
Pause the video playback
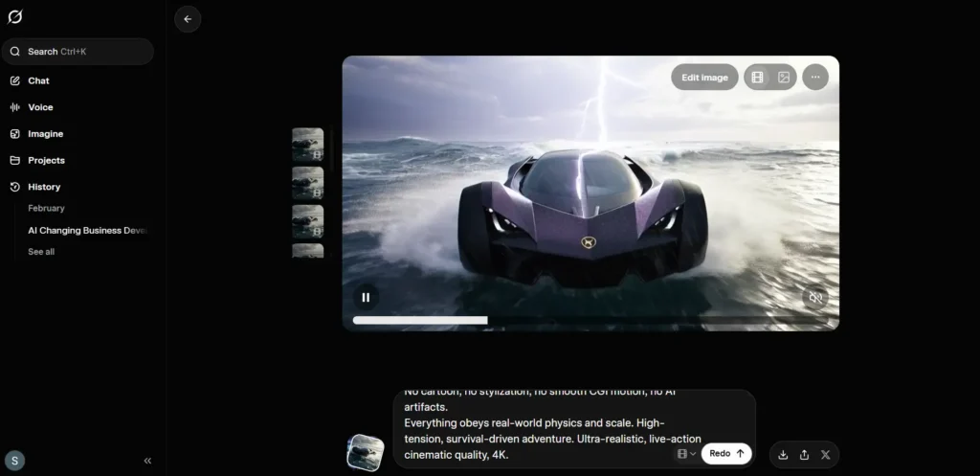(x=366, y=298)
